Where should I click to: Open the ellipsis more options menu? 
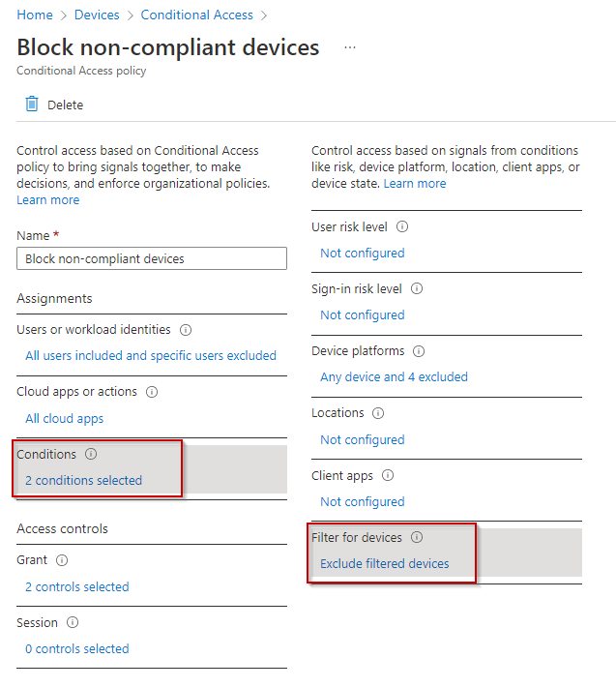click(350, 47)
